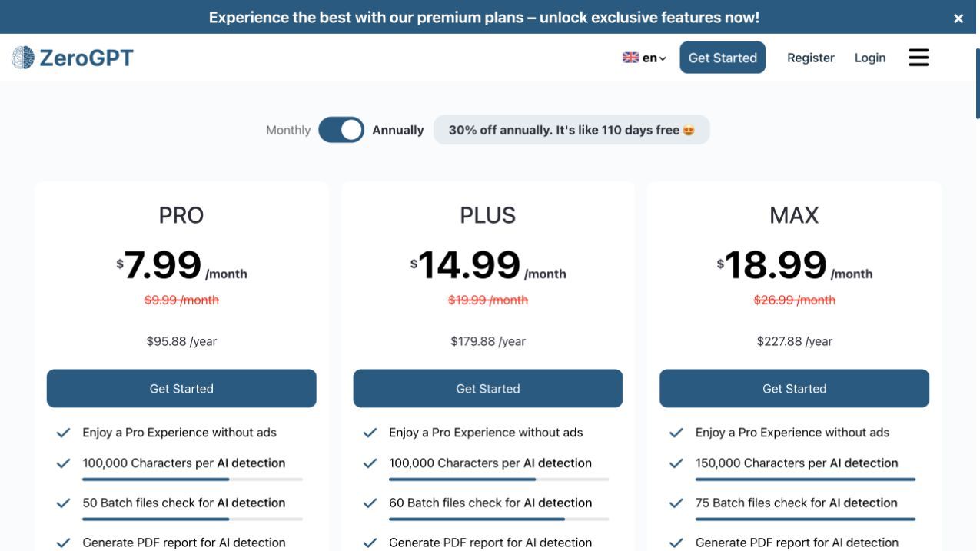Viewport: 980px width, 551px height.
Task: Dismiss the premium plans banner
Action: 958,18
